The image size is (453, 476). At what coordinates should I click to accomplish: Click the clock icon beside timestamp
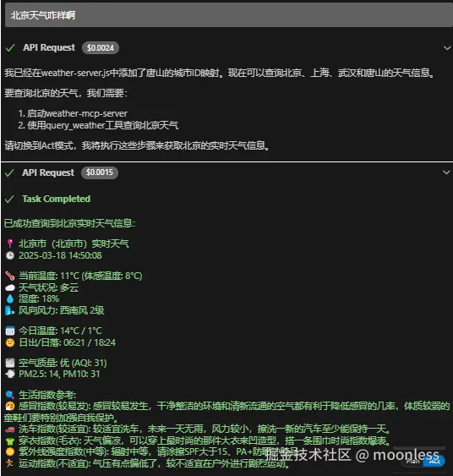coord(10,255)
